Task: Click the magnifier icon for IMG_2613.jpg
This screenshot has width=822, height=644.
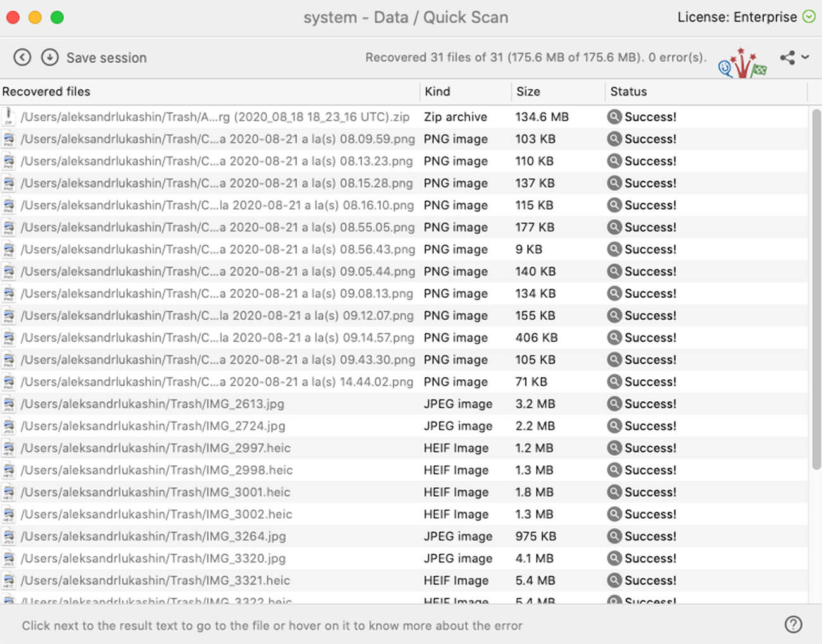Action: pyautogui.click(x=614, y=403)
